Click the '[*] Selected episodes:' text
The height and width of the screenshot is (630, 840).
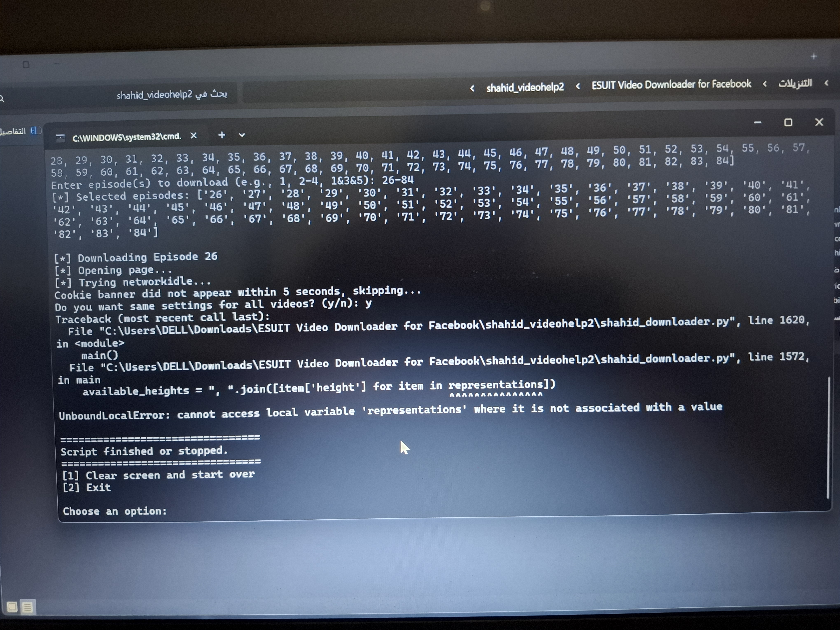click(x=121, y=196)
